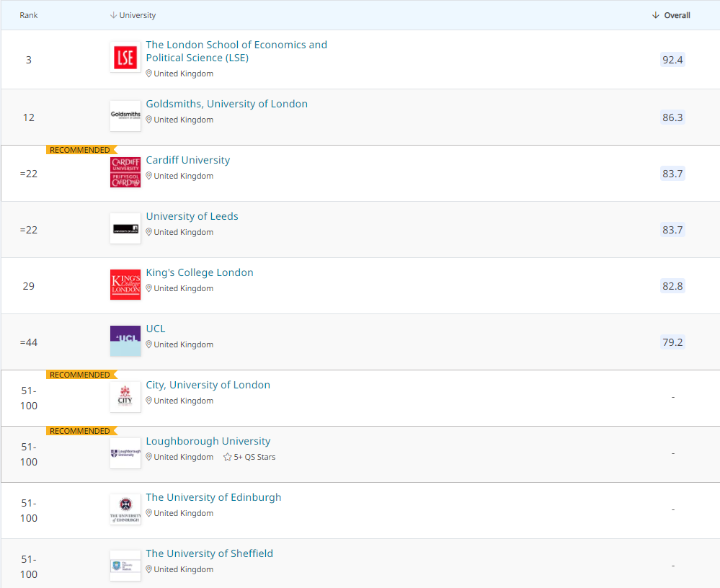Click the rank 3 cell for LSE

coord(29,60)
